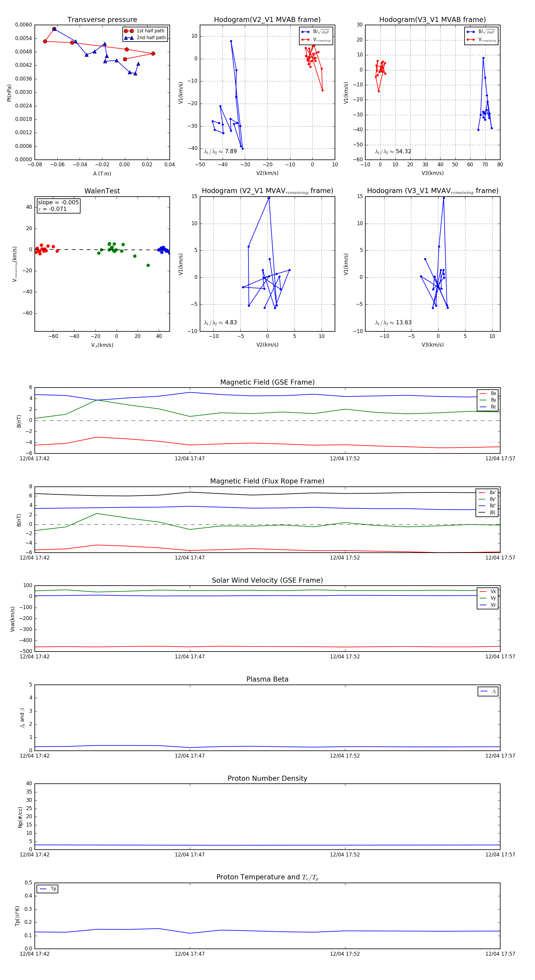
Task: Select 'B(nT)' label of Flux Rope Frame plot
Action: pos(19,520)
